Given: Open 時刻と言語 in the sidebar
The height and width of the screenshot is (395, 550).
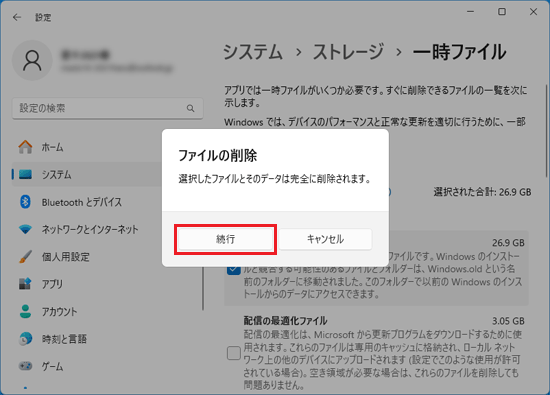Looking at the screenshot, I should coord(64,339).
